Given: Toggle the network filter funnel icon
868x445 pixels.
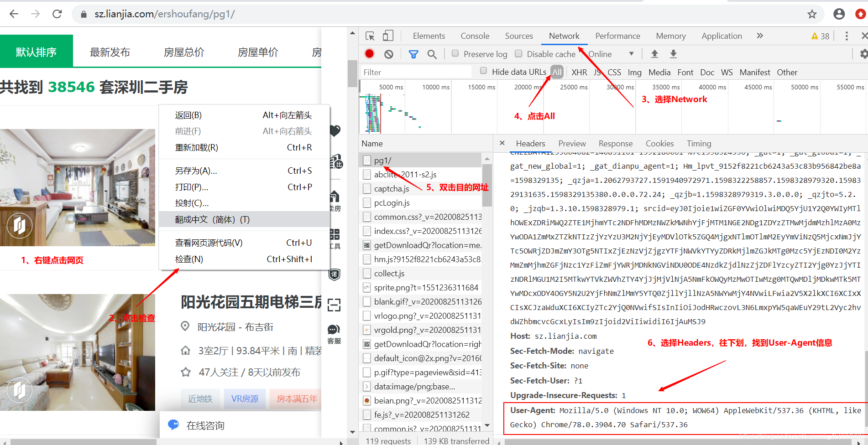Looking at the screenshot, I should point(413,54).
